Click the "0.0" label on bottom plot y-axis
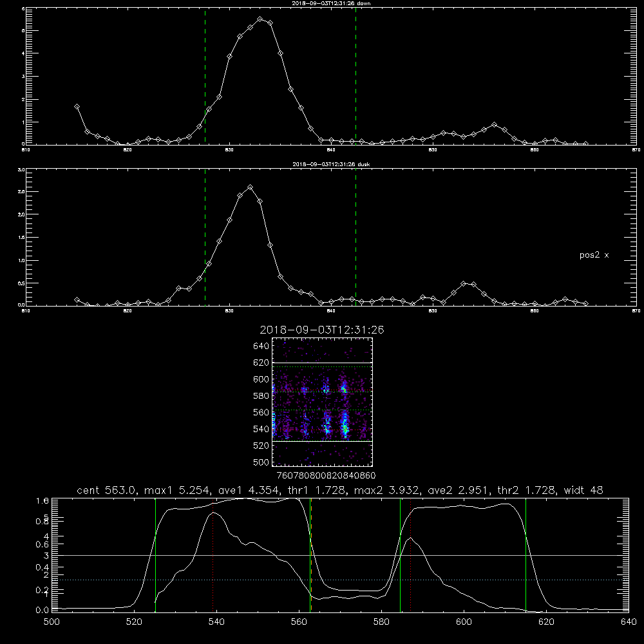 [x=43, y=610]
